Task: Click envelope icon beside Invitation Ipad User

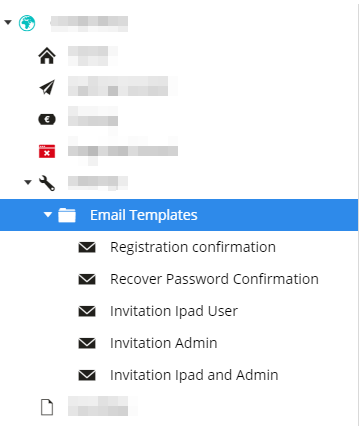Action: click(x=87, y=311)
